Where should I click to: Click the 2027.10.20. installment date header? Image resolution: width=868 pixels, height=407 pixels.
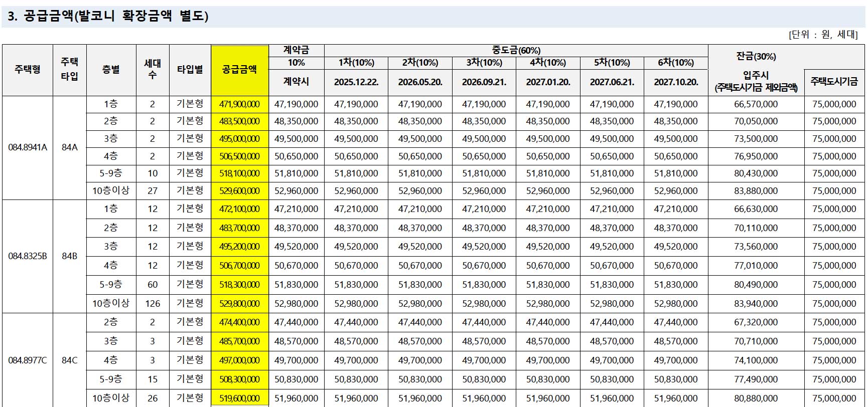[x=676, y=82]
